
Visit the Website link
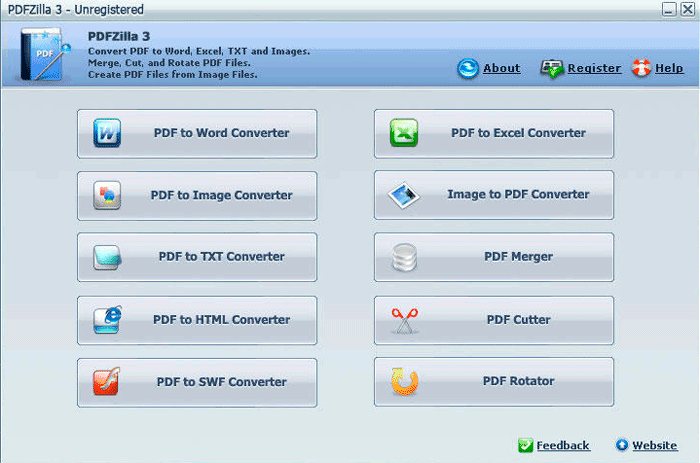tap(655, 445)
